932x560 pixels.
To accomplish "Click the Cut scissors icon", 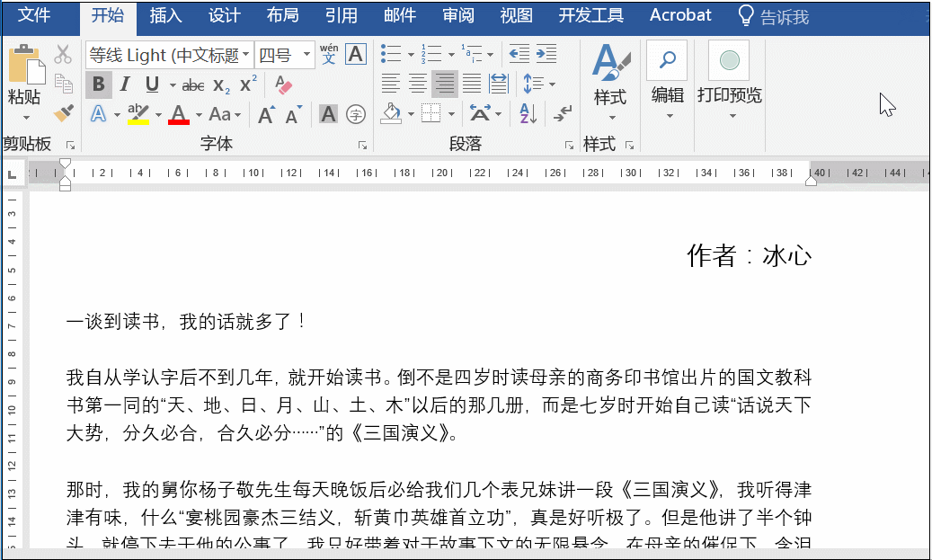I will 62,54.
